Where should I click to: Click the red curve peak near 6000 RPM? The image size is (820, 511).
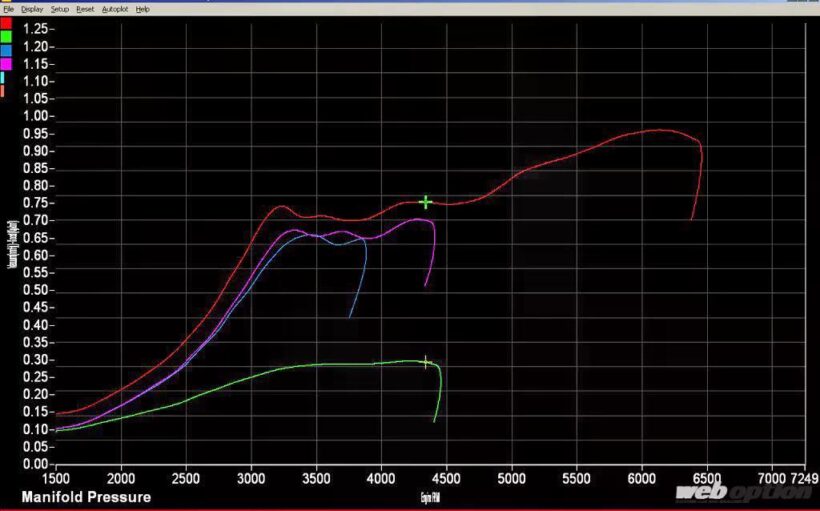(660, 130)
